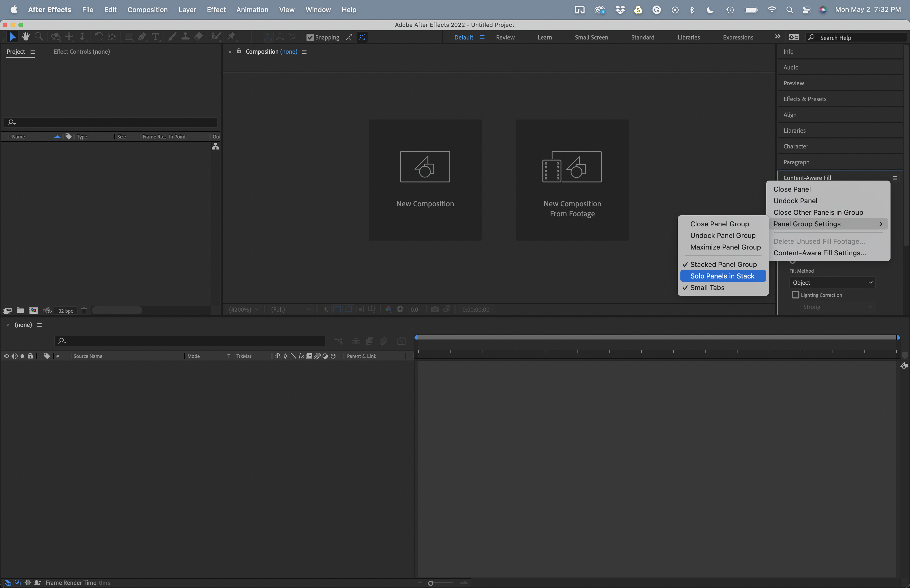Choose Content-Aware Fill Settings from the menu
The width and height of the screenshot is (910, 588).
click(819, 253)
